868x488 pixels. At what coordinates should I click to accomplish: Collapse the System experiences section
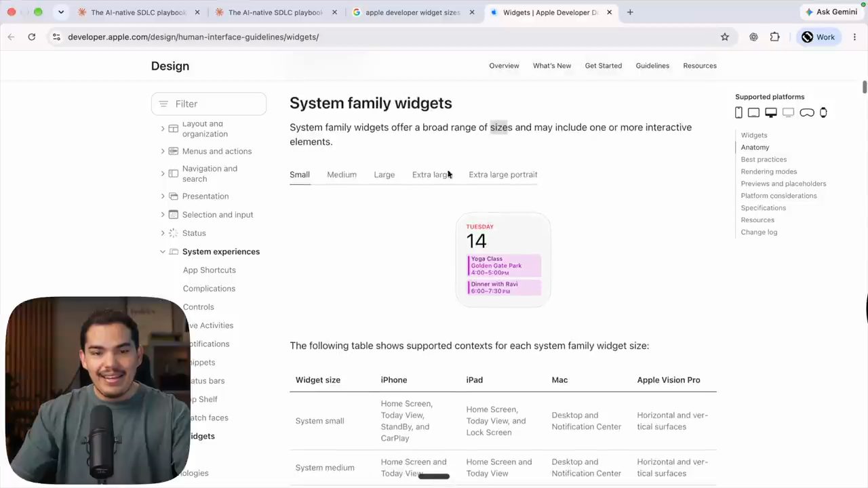pyautogui.click(x=163, y=251)
